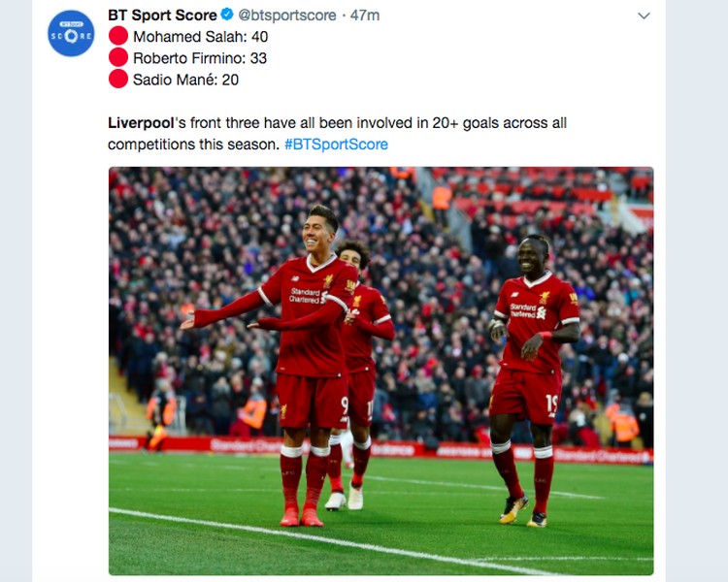Click the red circle beside Mohamed Salah
Viewport: 728px width, 582px height.
point(118,36)
